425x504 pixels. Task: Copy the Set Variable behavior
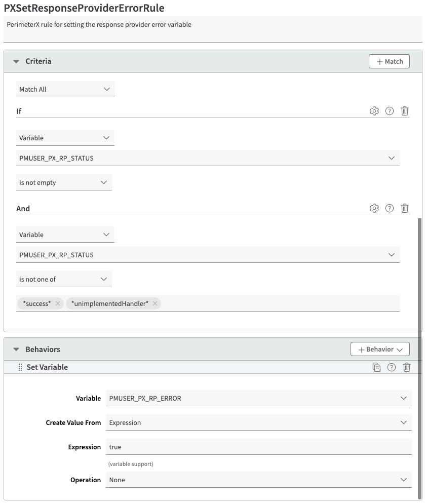[376, 367]
